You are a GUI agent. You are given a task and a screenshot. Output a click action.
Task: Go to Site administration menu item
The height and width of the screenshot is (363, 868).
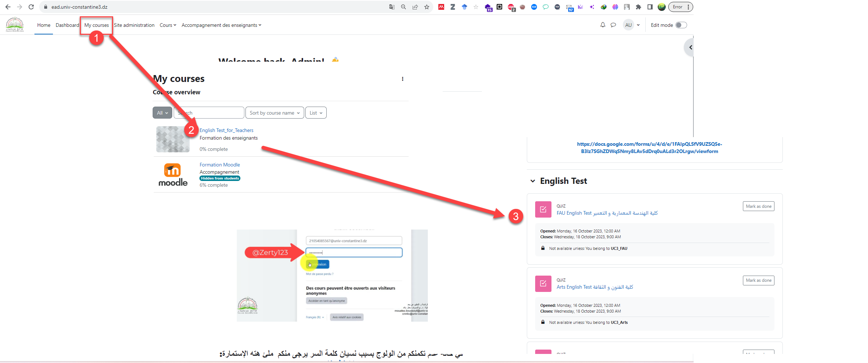pos(134,25)
